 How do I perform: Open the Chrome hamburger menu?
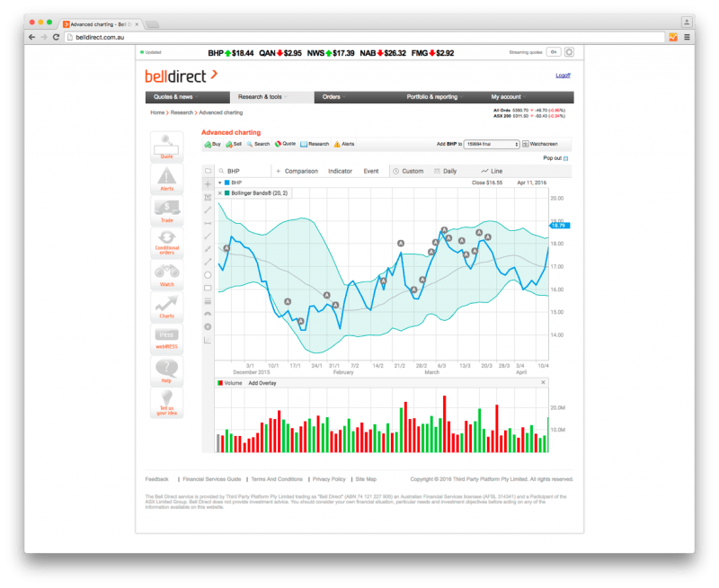click(x=687, y=37)
